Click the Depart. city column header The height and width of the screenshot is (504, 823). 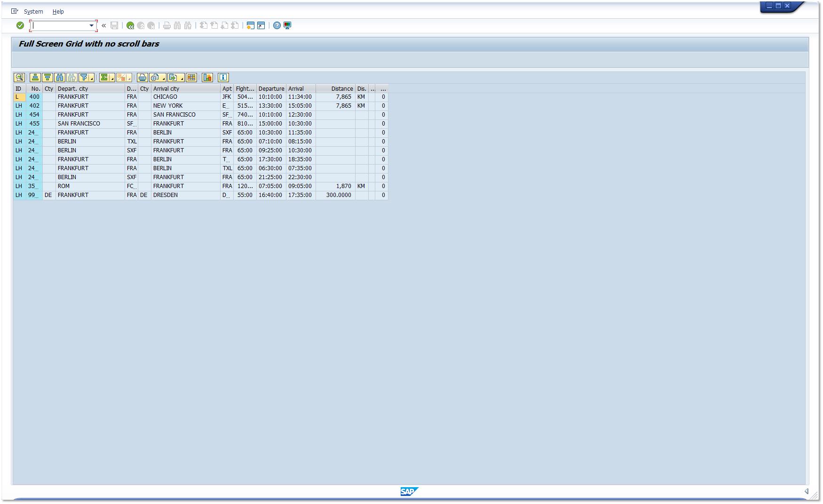[90, 88]
